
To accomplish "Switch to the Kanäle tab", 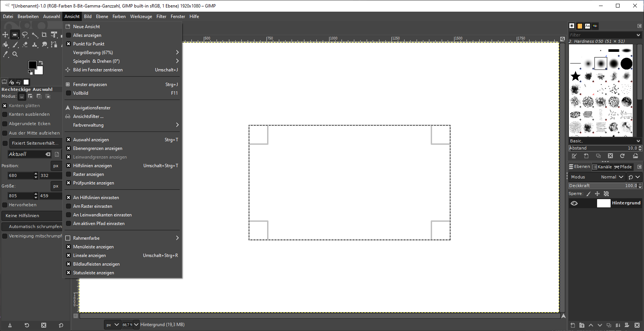I will [x=602, y=167].
